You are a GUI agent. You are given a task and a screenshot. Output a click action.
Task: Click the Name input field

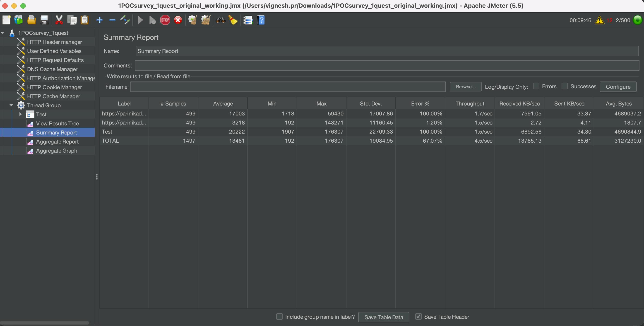387,51
